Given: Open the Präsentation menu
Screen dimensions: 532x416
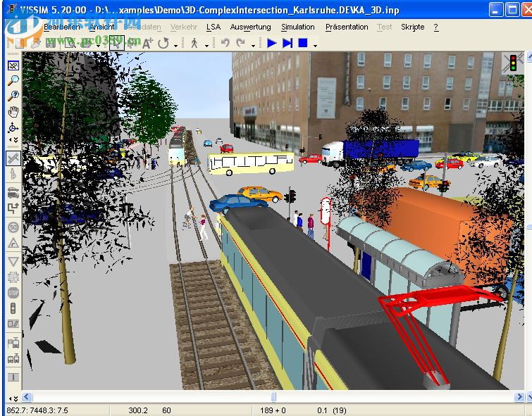Looking at the screenshot, I should click(x=347, y=27).
